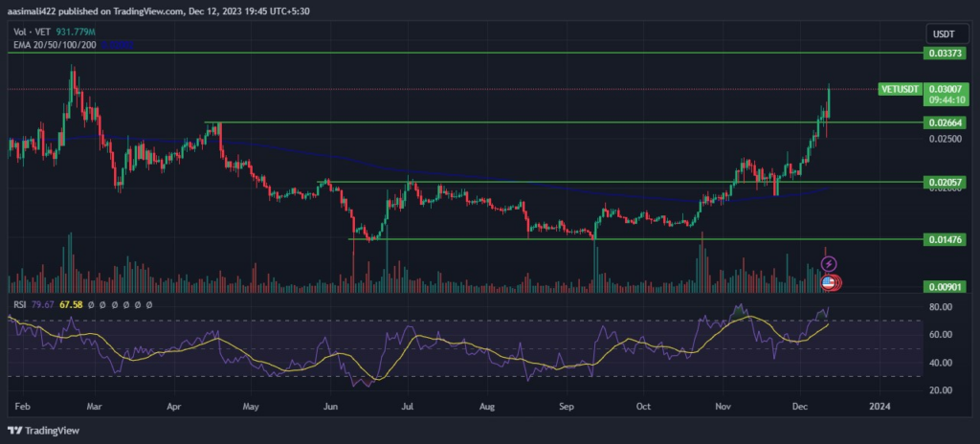
Task: Click Apr on the time axis
Action: click(x=173, y=406)
